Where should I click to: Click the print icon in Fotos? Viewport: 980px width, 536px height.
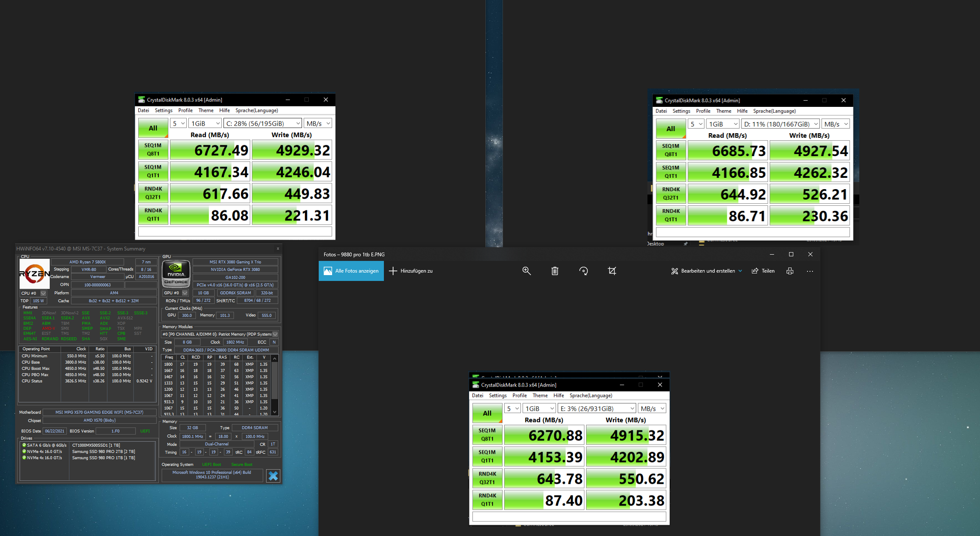(x=790, y=271)
